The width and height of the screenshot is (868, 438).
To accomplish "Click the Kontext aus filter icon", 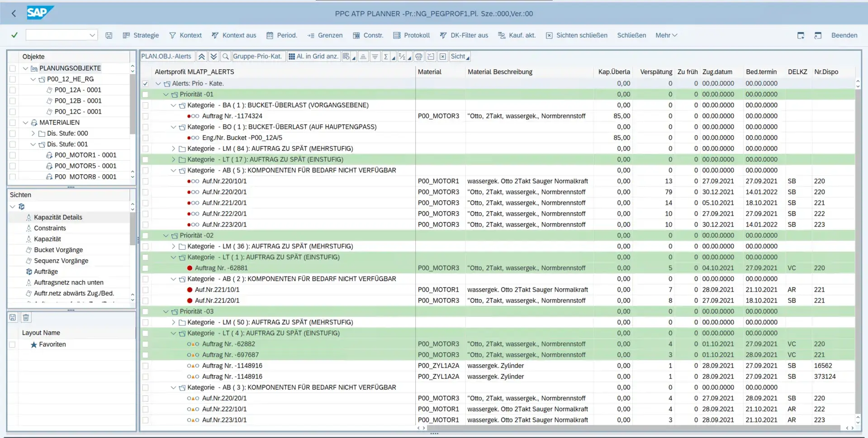I will [x=215, y=35].
